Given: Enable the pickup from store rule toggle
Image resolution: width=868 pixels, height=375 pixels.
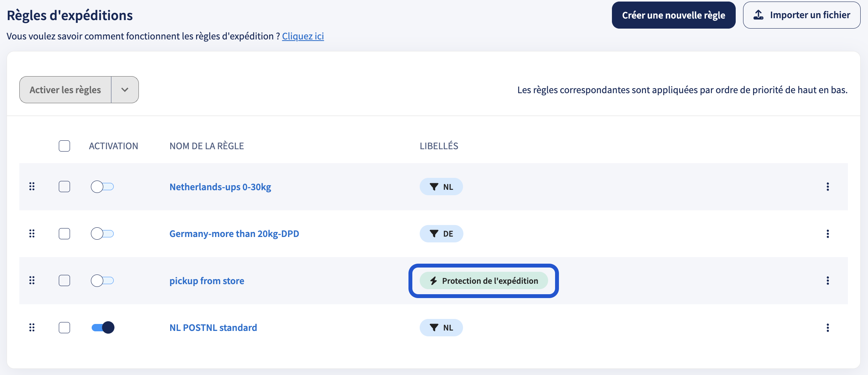Looking at the screenshot, I should (x=103, y=281).
